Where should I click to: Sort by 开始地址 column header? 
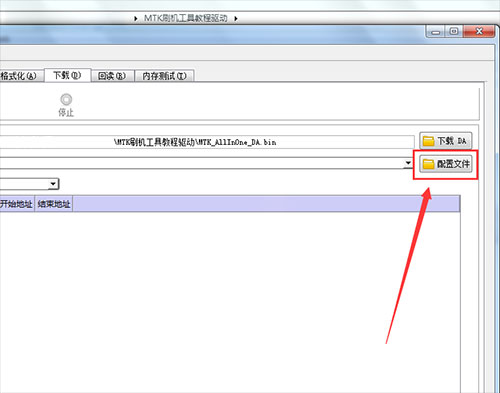17,204
